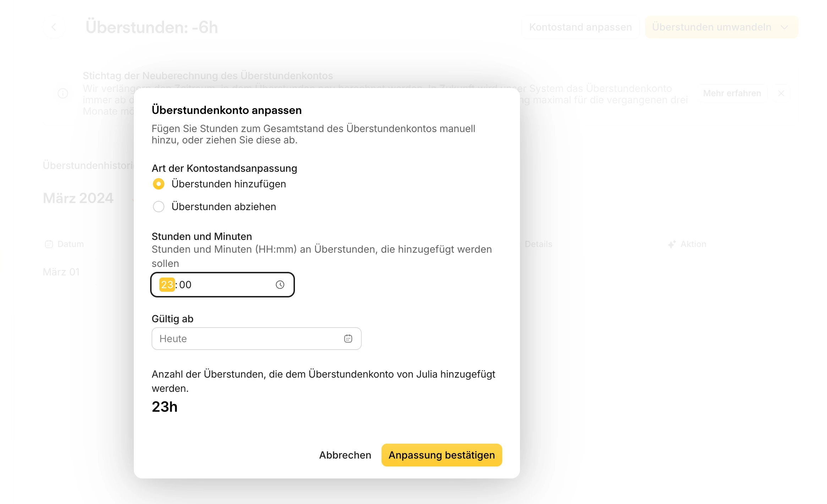Click the minutes segment 00

(185, 285)
